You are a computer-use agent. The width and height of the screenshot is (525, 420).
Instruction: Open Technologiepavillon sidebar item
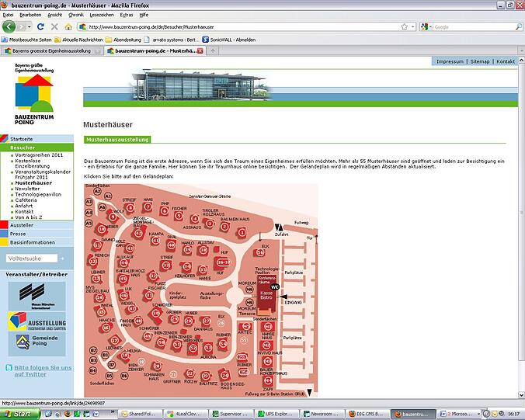[38, 194]
